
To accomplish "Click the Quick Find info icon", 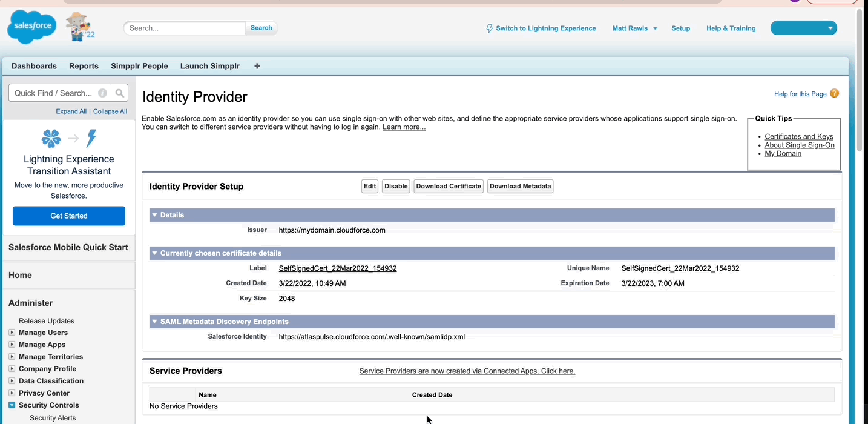I will (x=103, y=93).
